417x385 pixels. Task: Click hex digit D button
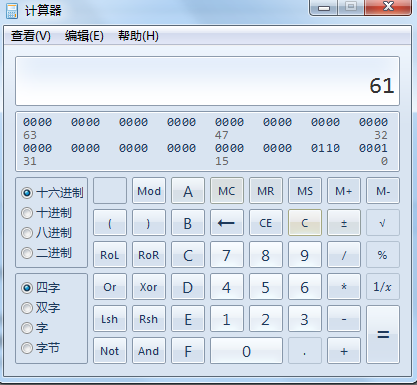click(188, 287)
